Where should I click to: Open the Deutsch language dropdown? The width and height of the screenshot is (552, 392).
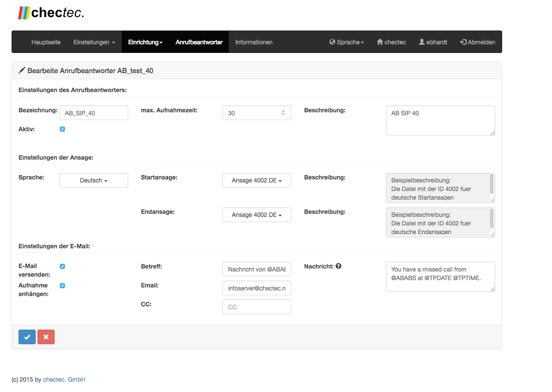[x=94, y=180]
